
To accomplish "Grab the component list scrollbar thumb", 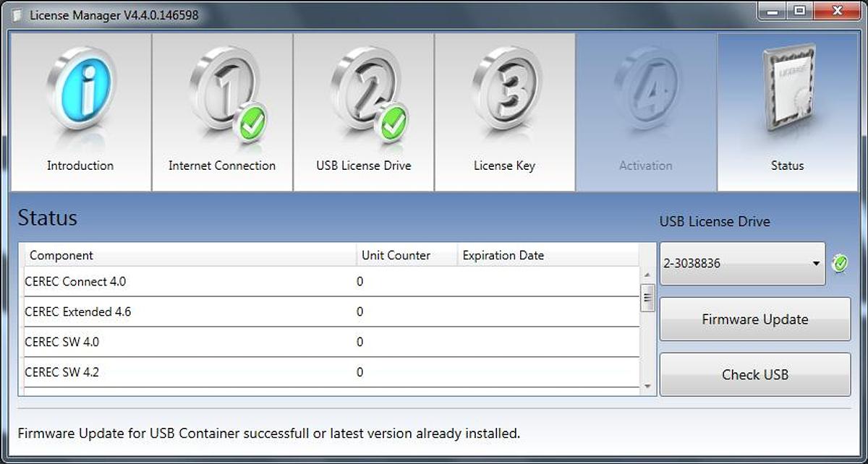I will click(x=647, y=297).
